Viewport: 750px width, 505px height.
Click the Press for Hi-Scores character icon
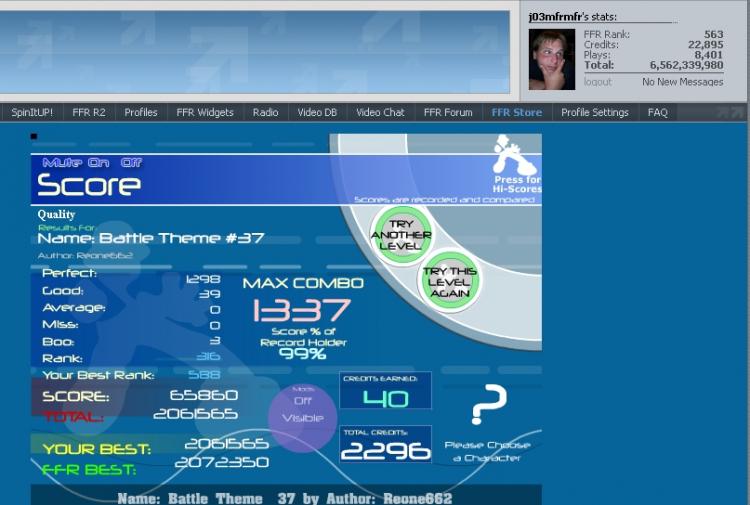click(515, 155)
